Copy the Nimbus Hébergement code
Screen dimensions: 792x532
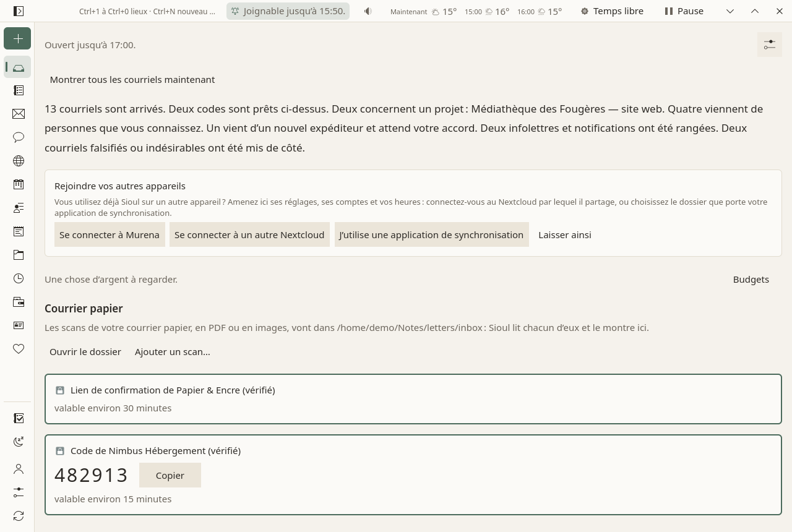click(x=170, y=475)
